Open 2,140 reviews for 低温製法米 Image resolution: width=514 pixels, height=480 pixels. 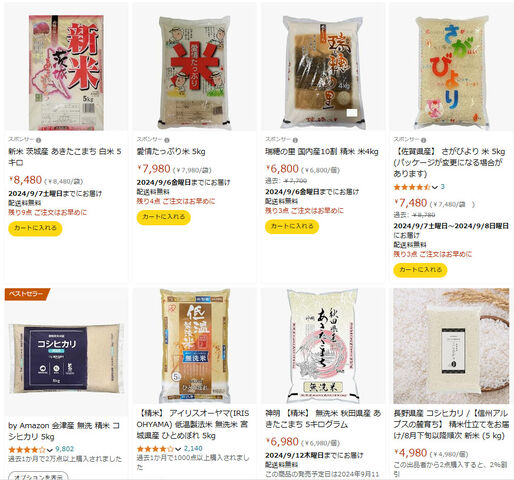[x=193, y=449]
